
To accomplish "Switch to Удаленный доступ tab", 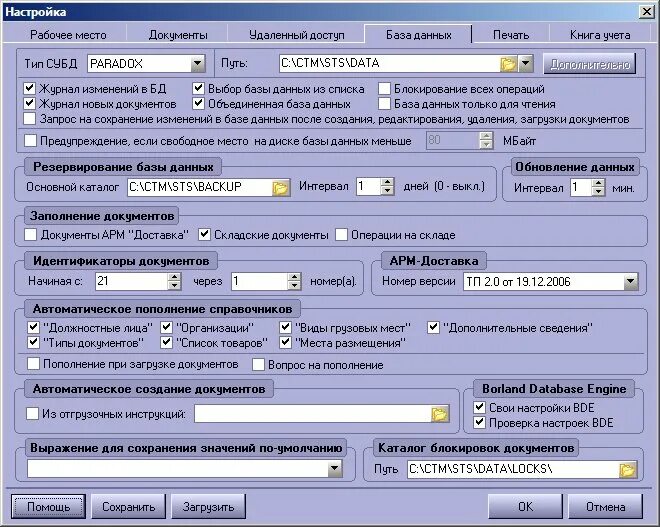I will 296,35.
